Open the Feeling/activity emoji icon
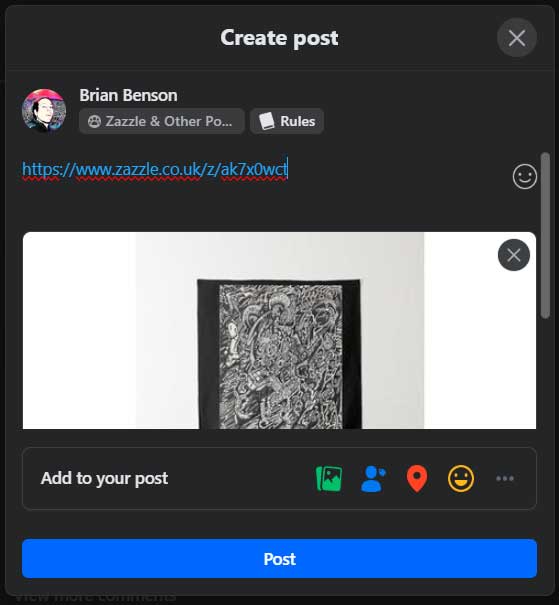559x605 pixels. (x=461, y=478)
